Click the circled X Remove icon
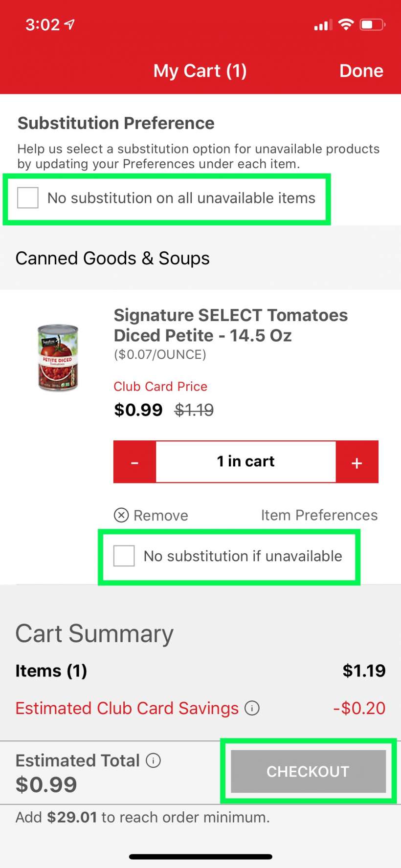Screen dimensions: 401x868 [121, 515]
